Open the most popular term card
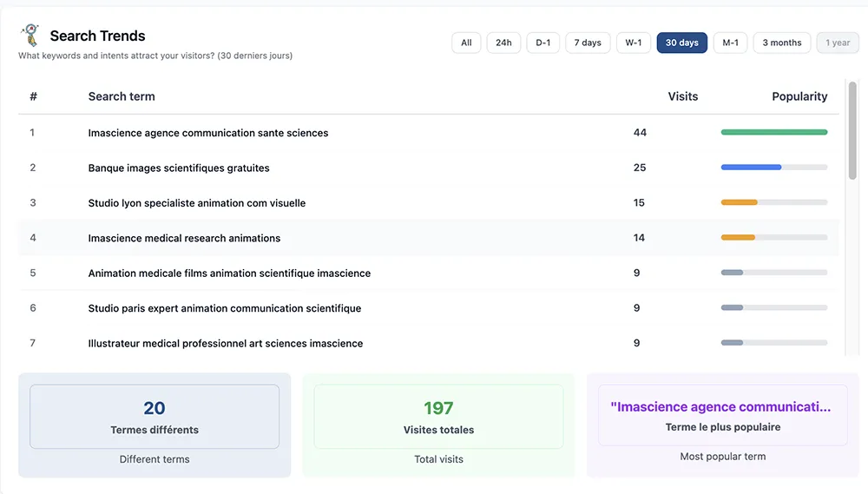 coord(722,415)
